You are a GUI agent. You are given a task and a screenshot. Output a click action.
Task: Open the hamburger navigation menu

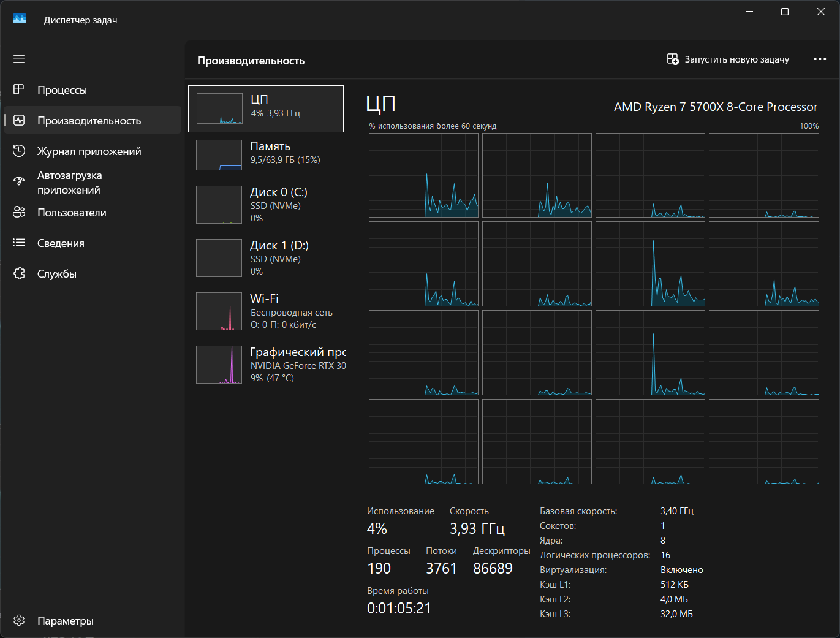[x=19, y=59]
